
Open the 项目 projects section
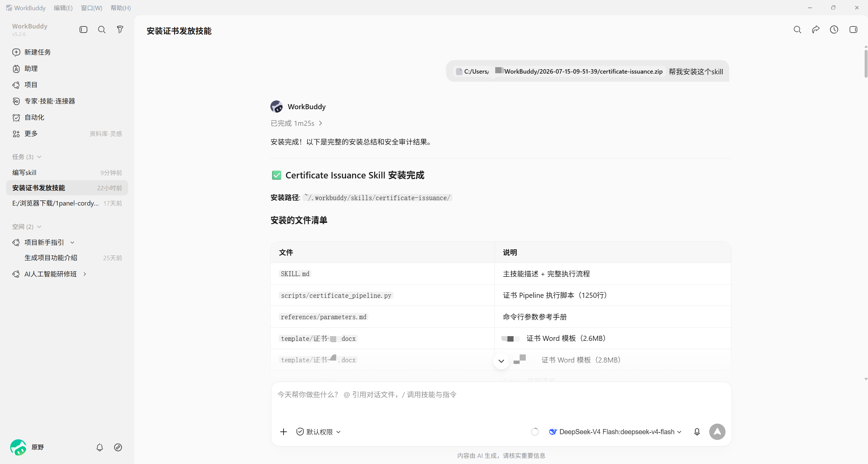tap(67, 85)
